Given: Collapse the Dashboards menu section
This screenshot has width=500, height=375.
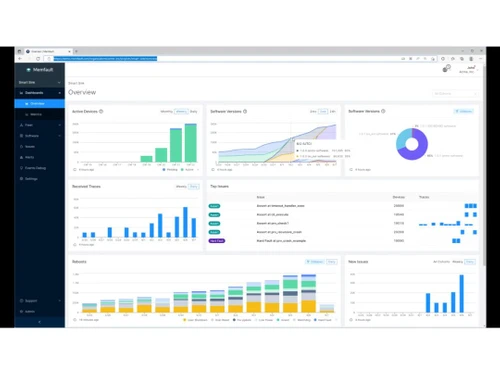Looking at the screenshot, I should [40, 93].
